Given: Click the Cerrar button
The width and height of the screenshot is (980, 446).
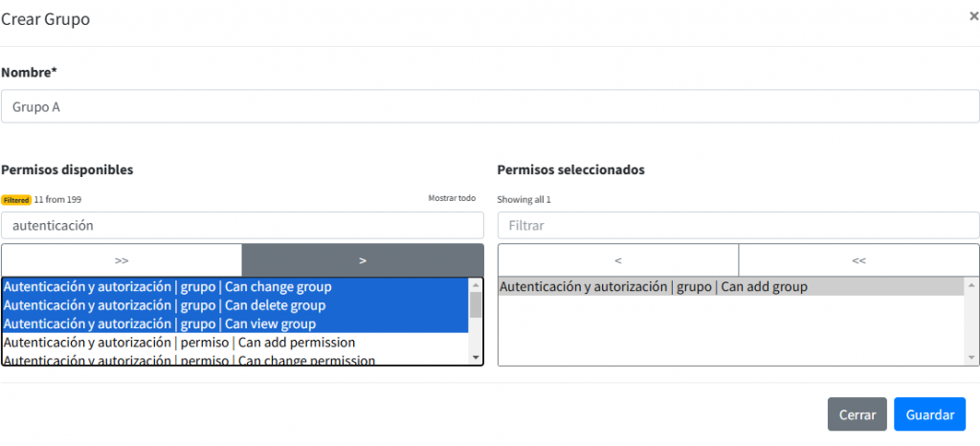Looking at the screenshot, I should [x=857, y=414].
